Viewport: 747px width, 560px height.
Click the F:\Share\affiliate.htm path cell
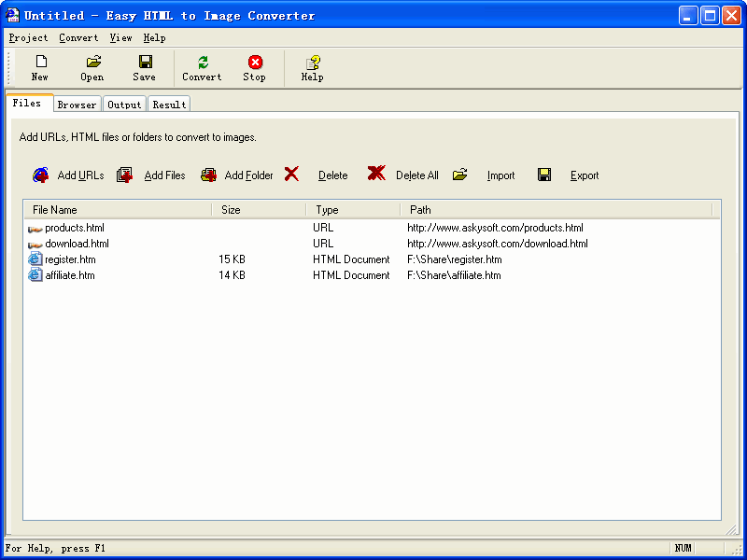(x=454, y=275)
